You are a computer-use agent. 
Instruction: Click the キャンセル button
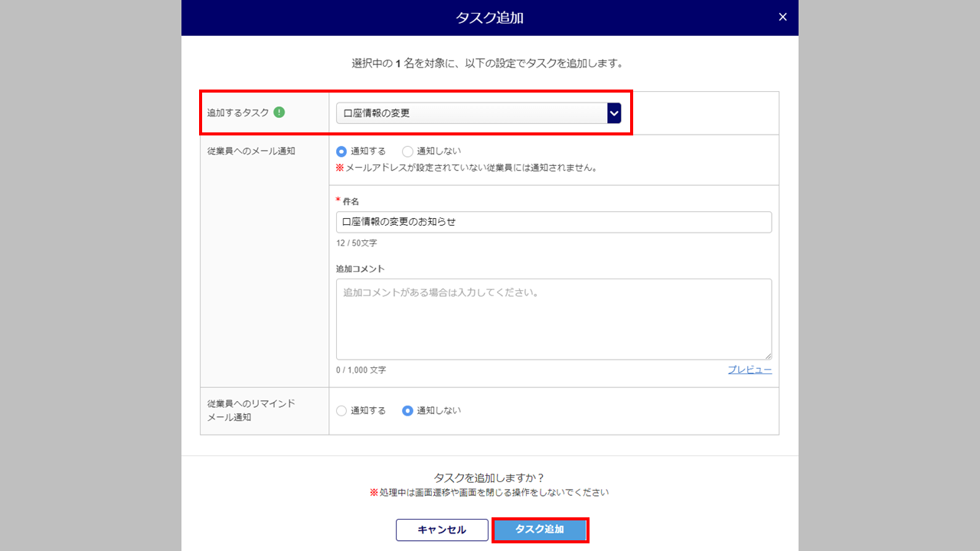442,530
